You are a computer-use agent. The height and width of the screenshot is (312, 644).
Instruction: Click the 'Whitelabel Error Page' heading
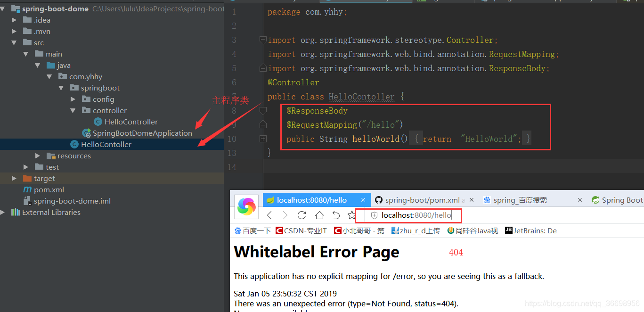coord(317,252)
